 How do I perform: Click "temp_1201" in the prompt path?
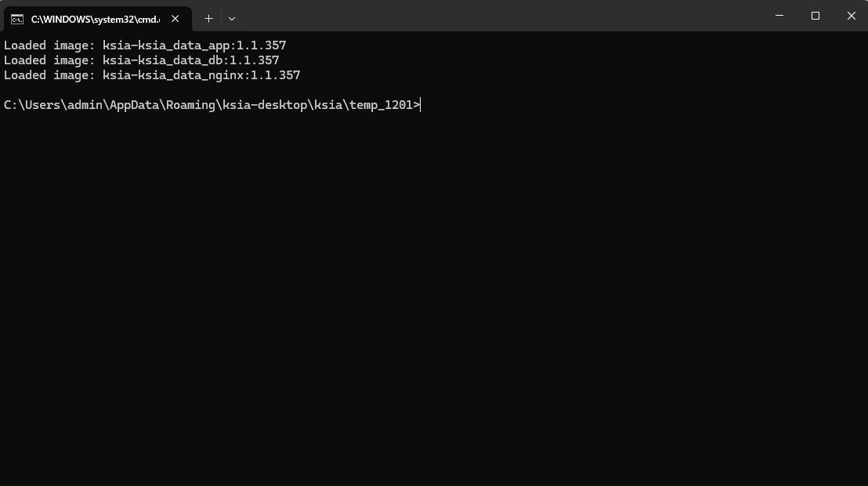click(382, 105)
